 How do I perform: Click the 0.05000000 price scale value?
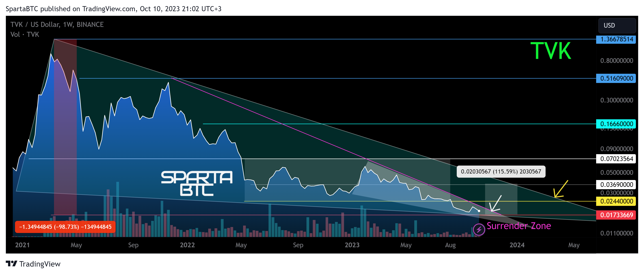(617, 172)
